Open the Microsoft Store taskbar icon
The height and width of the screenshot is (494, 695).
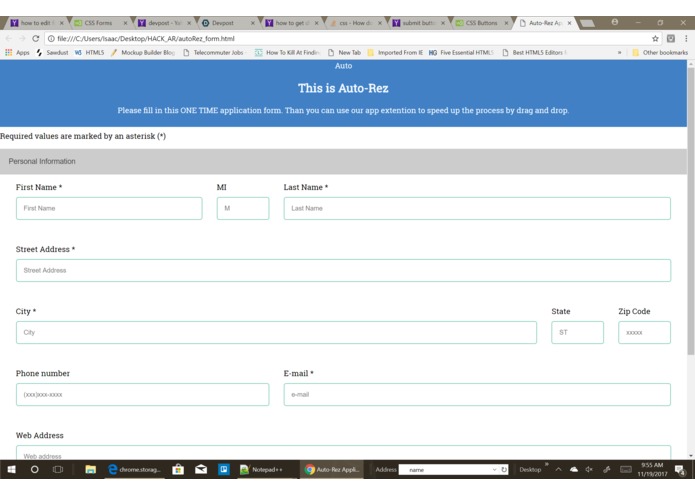click(x=178, y=470)
